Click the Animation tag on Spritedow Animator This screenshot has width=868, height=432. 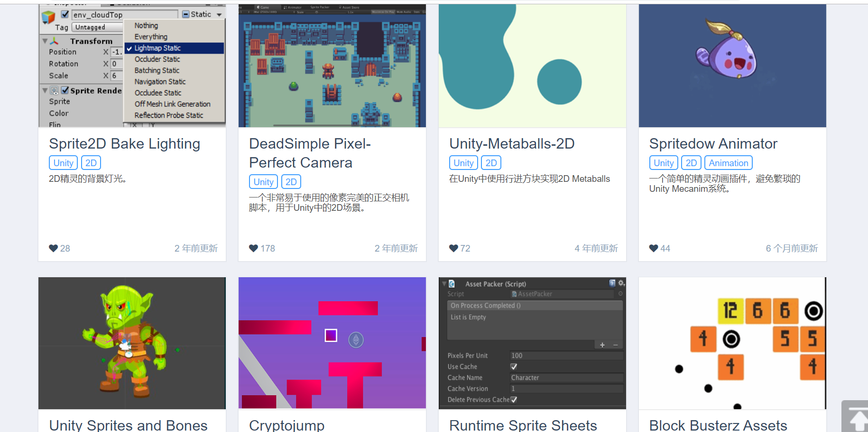pyautogui.click(x=729, y=163)
